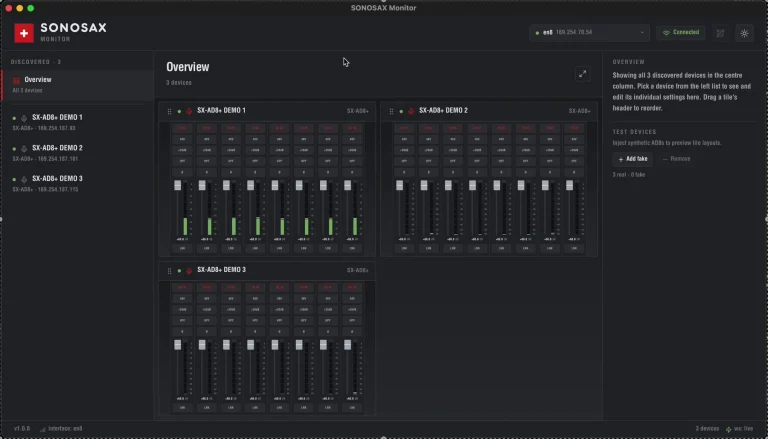Click '3 devices' in the status bar
768x439 pixels.
click(x=707, y=429)
